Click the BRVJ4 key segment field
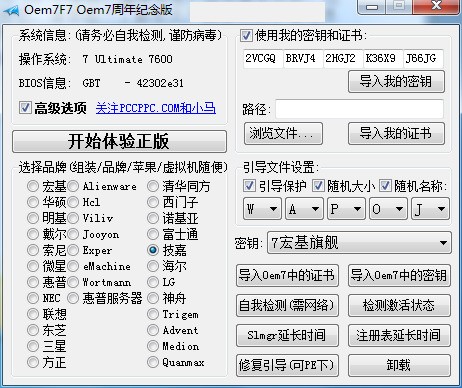This screenshot has height=388, width=462. click(x=303, y=59)
